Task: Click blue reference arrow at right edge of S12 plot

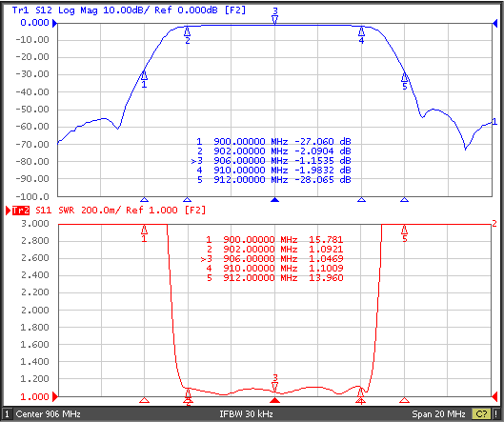Action: (x=495, y=23)
